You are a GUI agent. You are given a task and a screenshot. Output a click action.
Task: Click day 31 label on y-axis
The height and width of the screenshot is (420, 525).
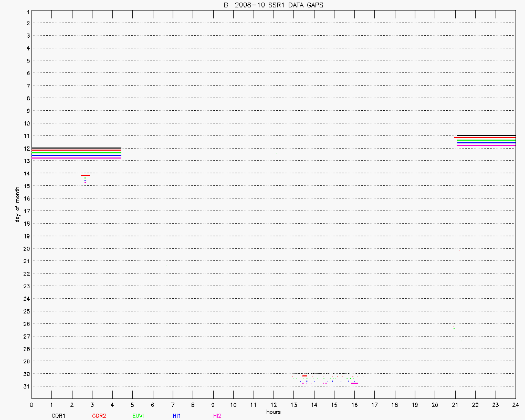pos(26,386)
